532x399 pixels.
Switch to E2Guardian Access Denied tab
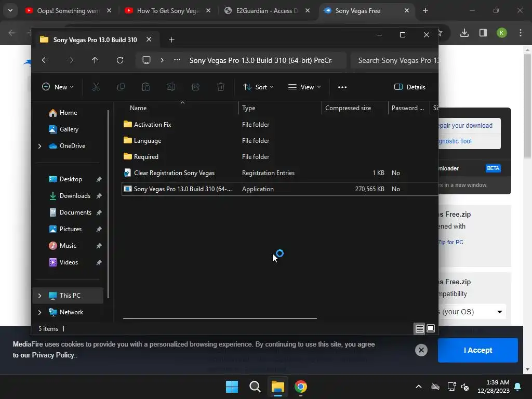[x=267, y=11]
